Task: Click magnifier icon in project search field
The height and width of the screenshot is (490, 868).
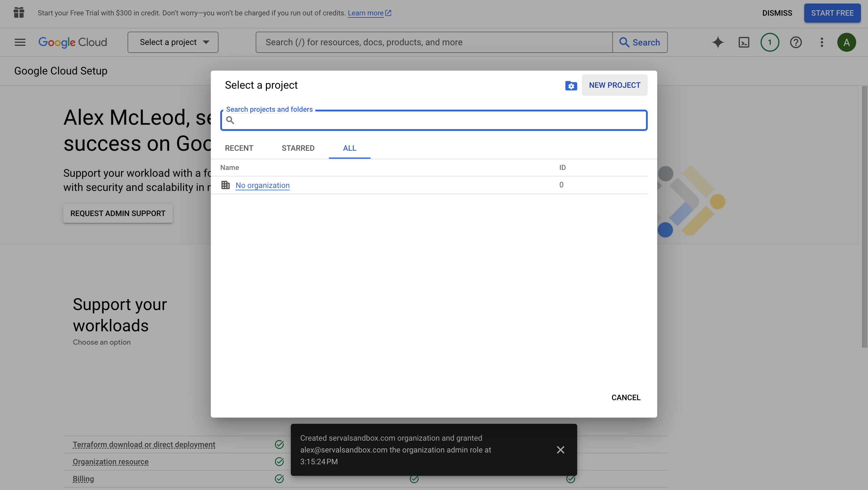Action: 230,120
